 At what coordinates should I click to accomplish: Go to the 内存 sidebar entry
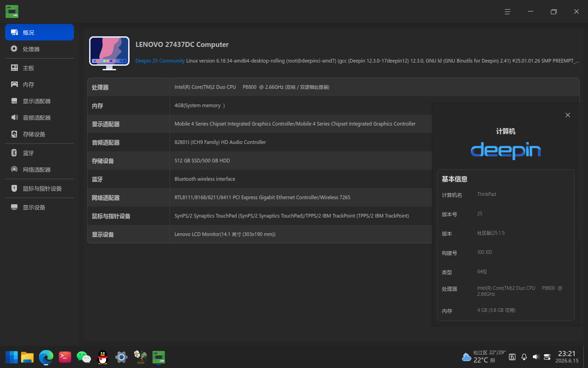click(x=40, y=84)
